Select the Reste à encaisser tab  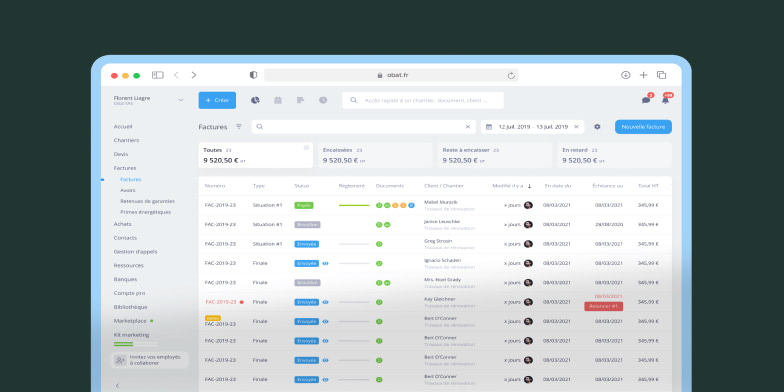[x=495, y=155]
